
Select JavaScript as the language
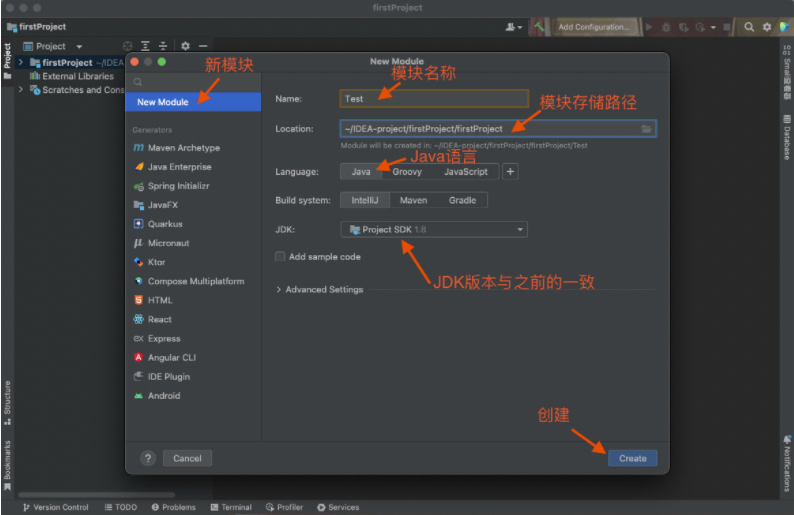[465, 172]
